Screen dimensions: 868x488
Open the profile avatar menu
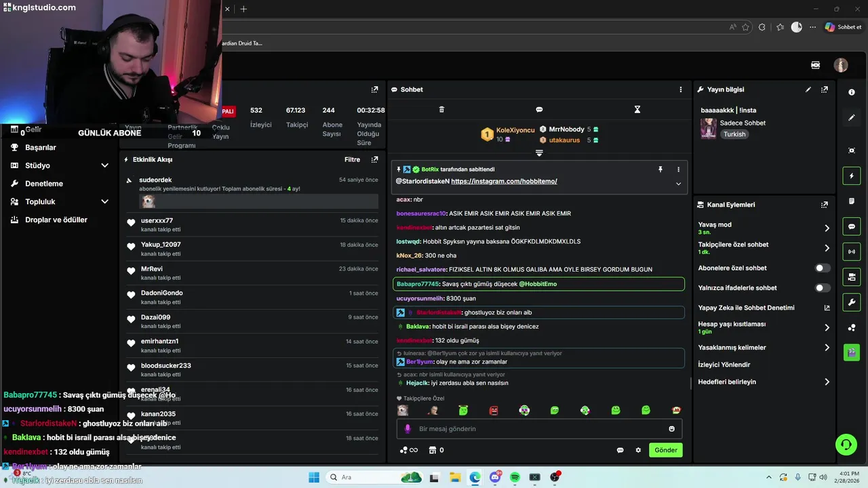pos(841,65)
